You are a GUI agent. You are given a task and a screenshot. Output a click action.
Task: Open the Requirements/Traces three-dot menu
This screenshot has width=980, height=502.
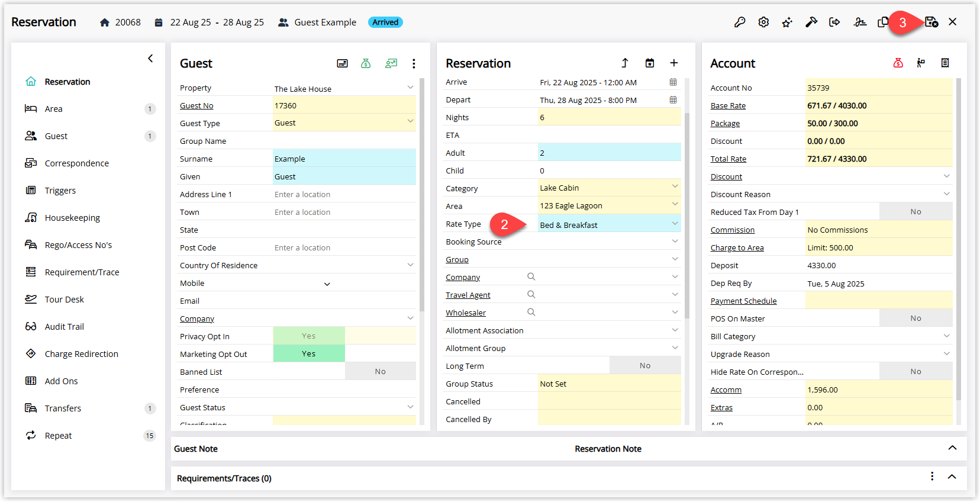pos(932,477)
